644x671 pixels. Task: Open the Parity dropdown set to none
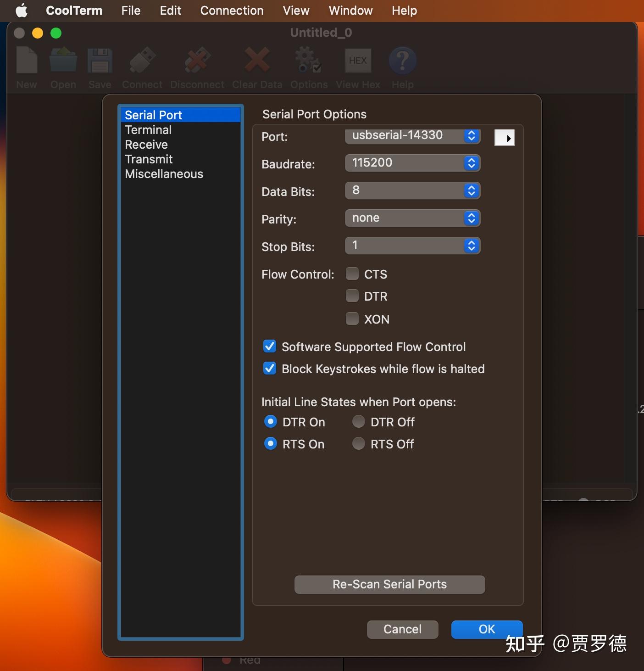(412, 218)
